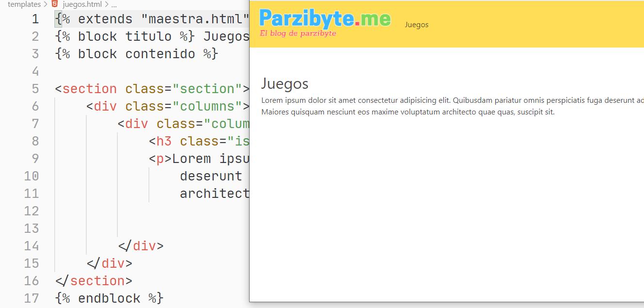Click the chevron right after templates breadcrumb
The image size is (644, 308).
click(x=46, y=4)
